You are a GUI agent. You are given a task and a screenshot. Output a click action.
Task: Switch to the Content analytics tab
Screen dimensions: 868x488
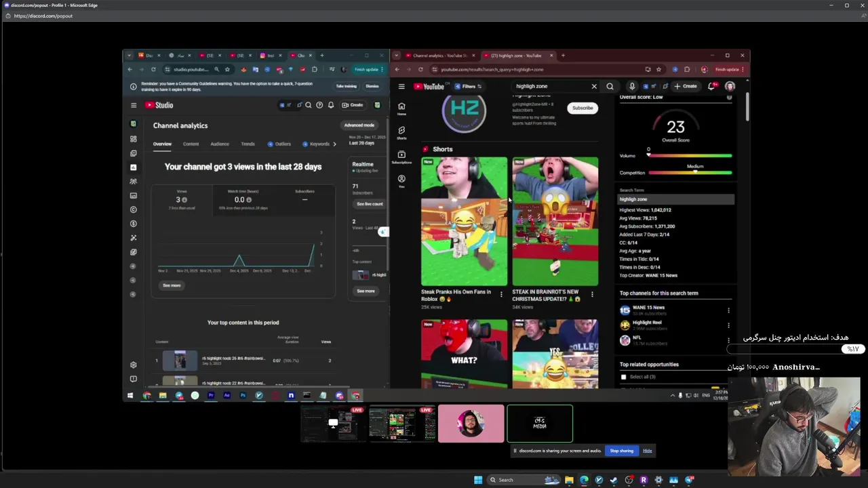(191, 144)
